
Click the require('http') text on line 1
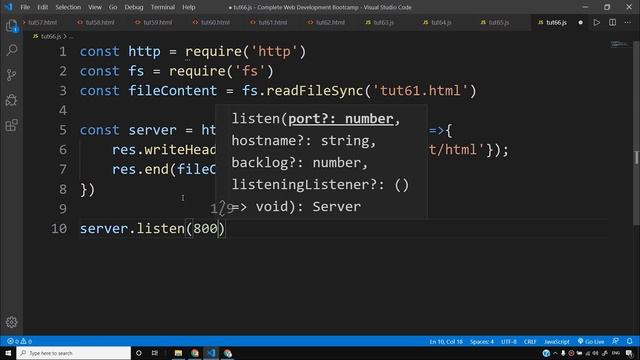[246, 51]
